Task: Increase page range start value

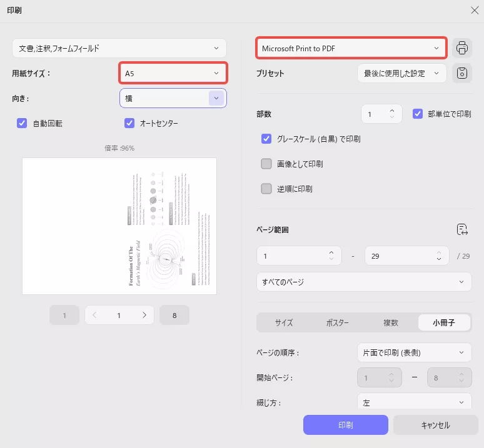Action: pyautogui.click(x=331, y=252)
